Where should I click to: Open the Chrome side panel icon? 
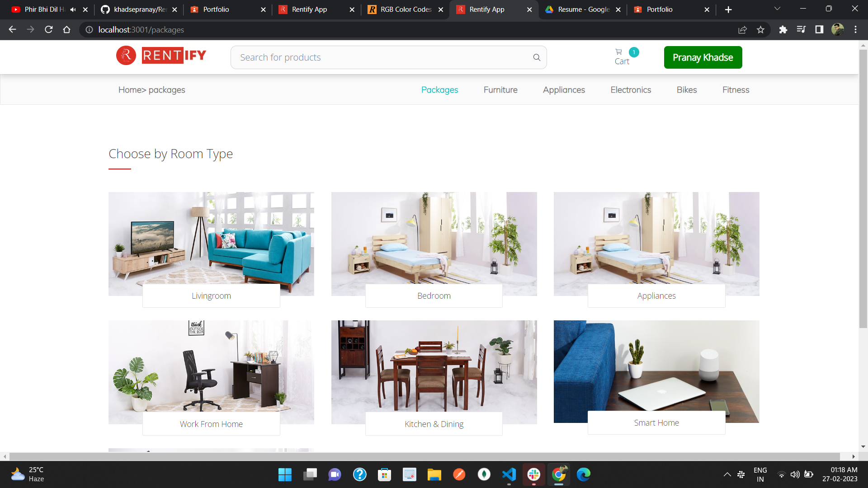pos(819,30)
